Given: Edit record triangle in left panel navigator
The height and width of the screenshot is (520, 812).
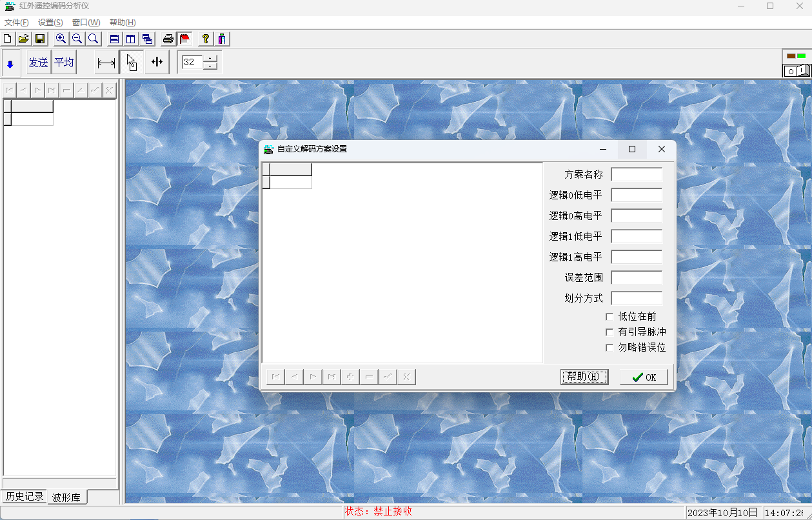Looking at the screenshot, I should (x=81, y=90).
